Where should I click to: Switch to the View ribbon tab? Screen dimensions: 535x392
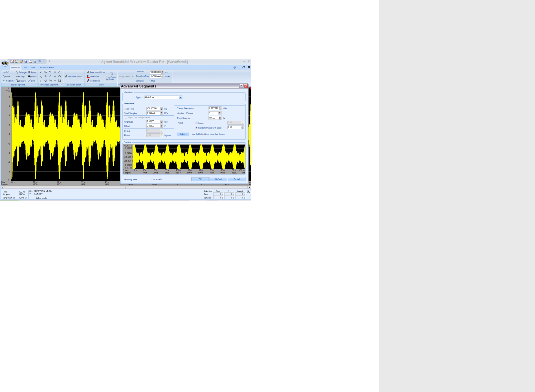33,68
